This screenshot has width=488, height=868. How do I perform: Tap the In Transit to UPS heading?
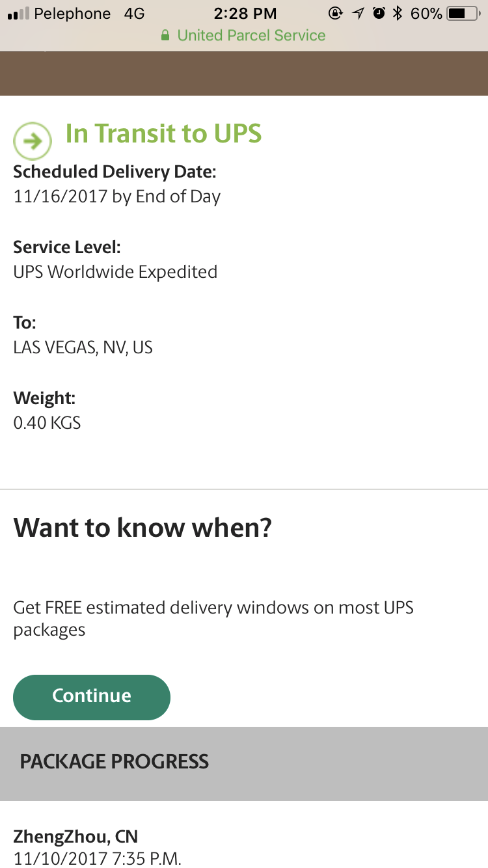(163, 133)
